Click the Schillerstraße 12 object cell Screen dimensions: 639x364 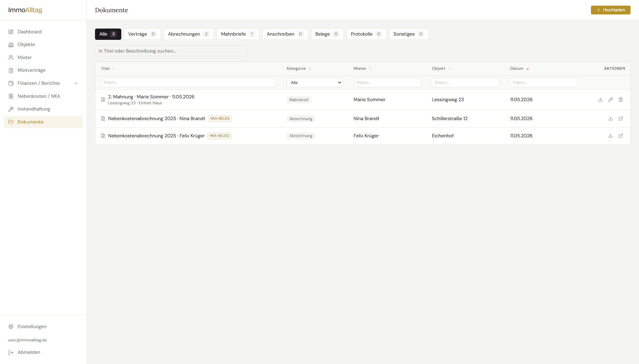pos(450,118)
